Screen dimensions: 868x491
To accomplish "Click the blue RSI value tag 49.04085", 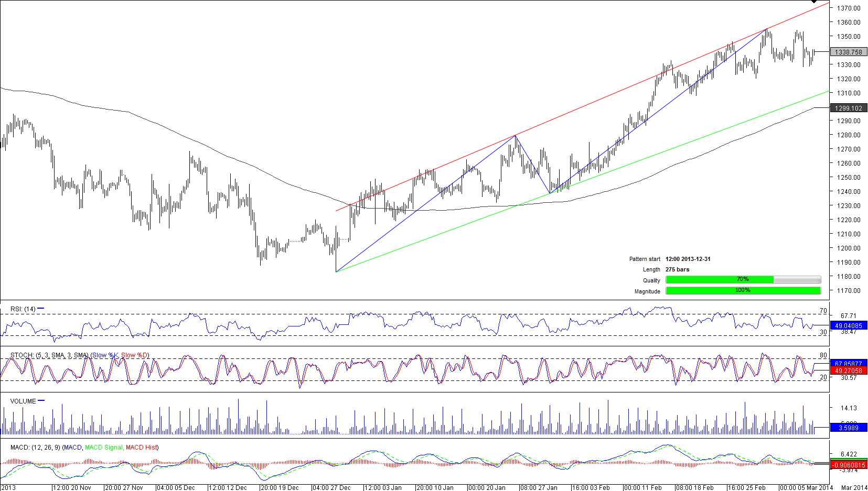I will click(848, 325).
